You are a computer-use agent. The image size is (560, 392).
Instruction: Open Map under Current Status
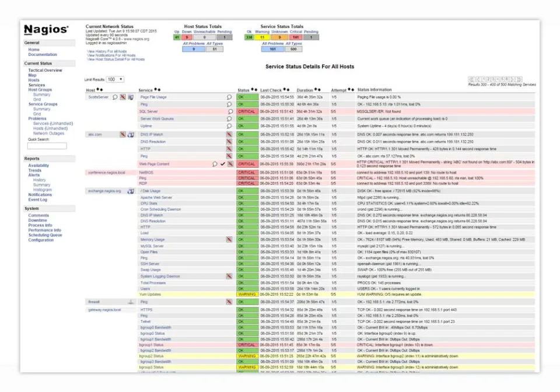[32, 75]
